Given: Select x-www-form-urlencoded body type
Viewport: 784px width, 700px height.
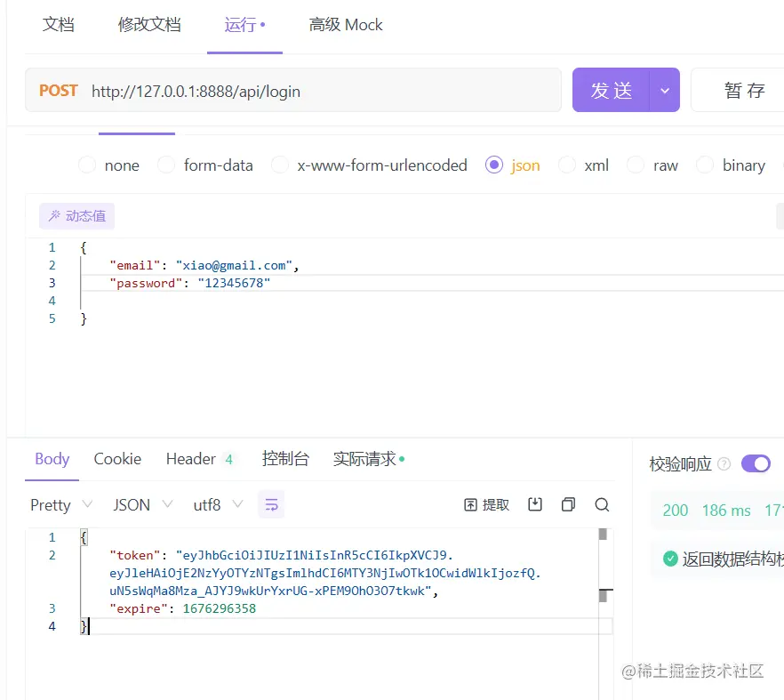Looking at the screenshot, I should [370, 165].
